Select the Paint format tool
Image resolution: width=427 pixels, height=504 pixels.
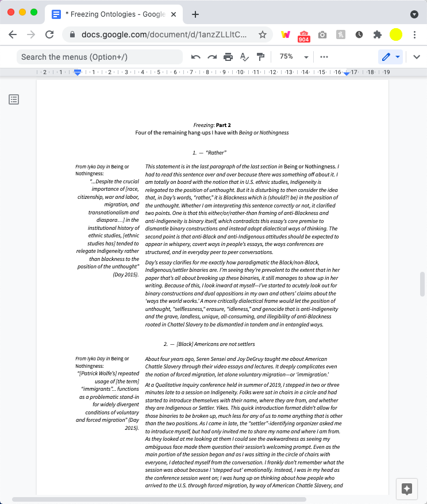click(x=260, y=57)
